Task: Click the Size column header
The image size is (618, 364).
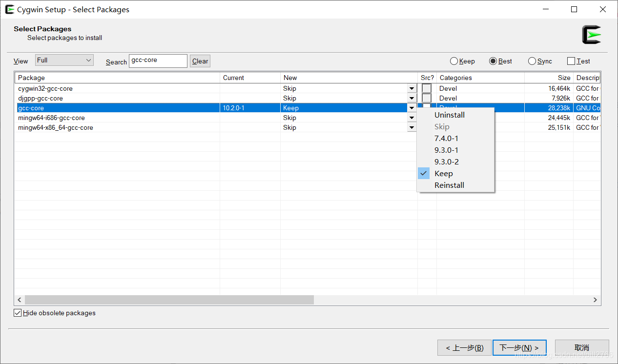Action: point(549,78)
